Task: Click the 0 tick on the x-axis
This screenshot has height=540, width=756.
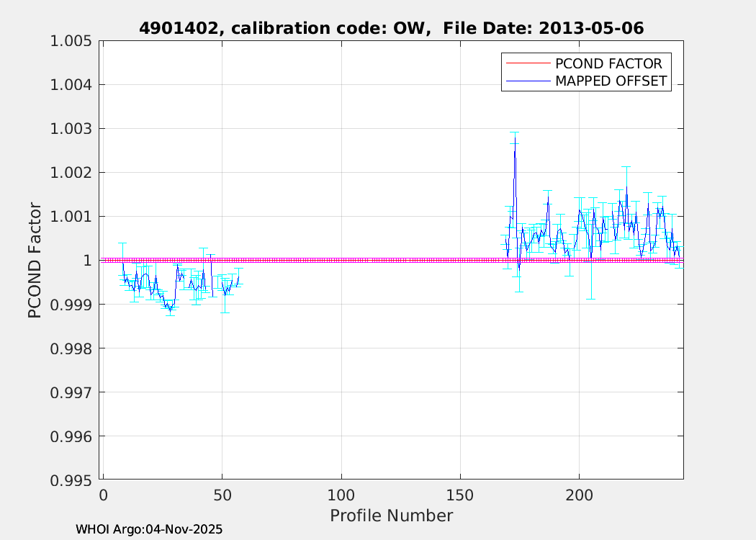Action: point(103,495)
